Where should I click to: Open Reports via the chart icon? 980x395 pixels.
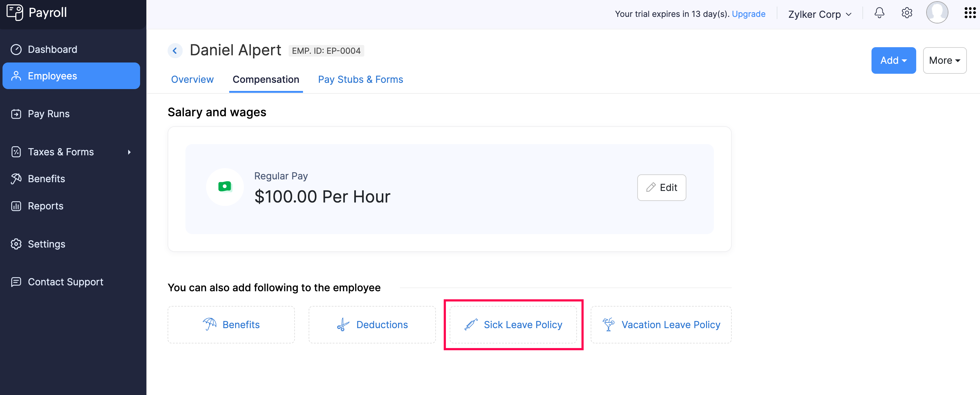click(x=16, y=206)
